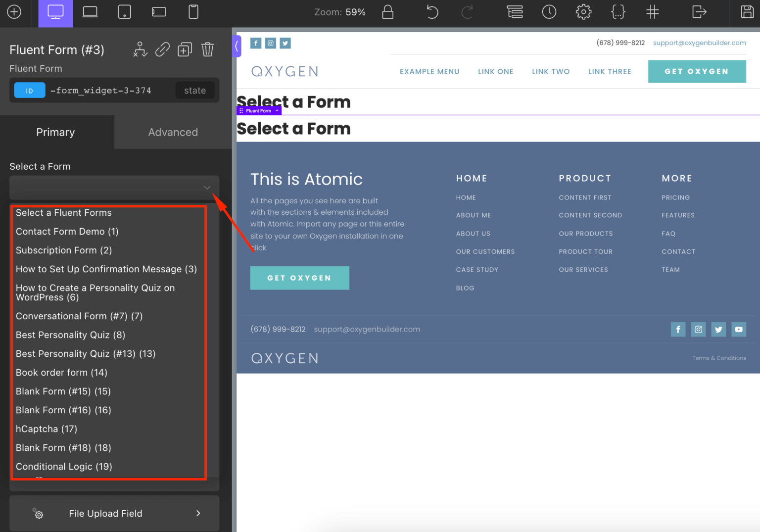The image size is (760, 532).
Task: Collapse the left panel with the chevron
Action: click(x=236, y=46)
